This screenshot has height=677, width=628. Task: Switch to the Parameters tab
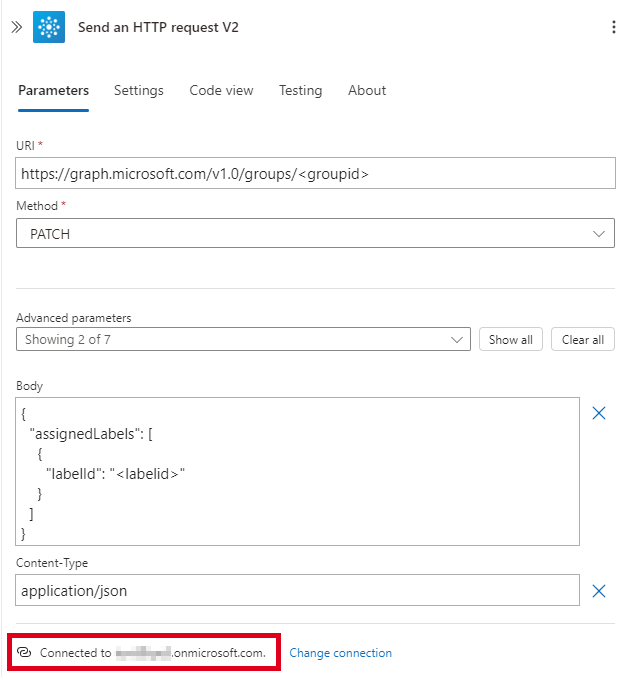point(53,90)
